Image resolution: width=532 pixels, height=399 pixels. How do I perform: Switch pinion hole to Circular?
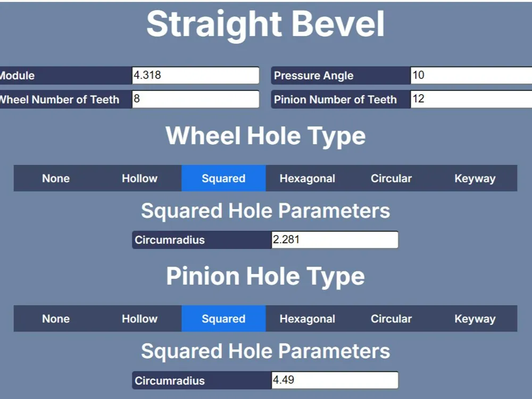pos(391,319)
